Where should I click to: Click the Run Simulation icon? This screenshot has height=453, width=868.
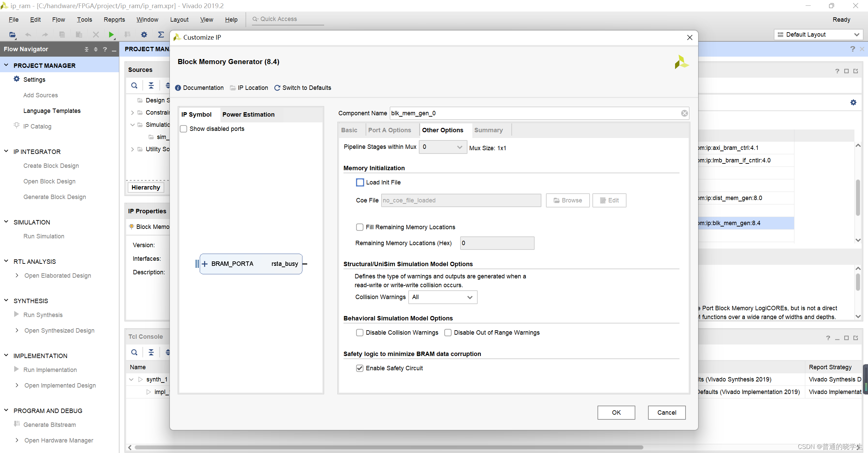point(44,236)
